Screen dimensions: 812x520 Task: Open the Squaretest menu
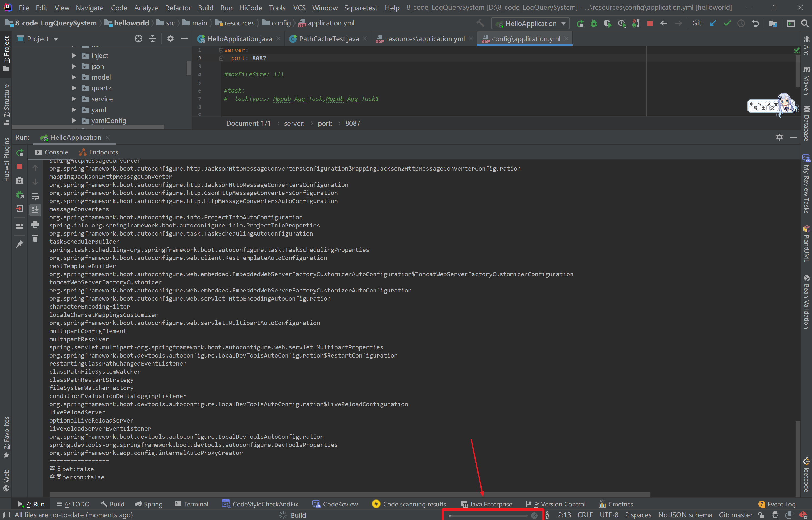pos(361,7)
